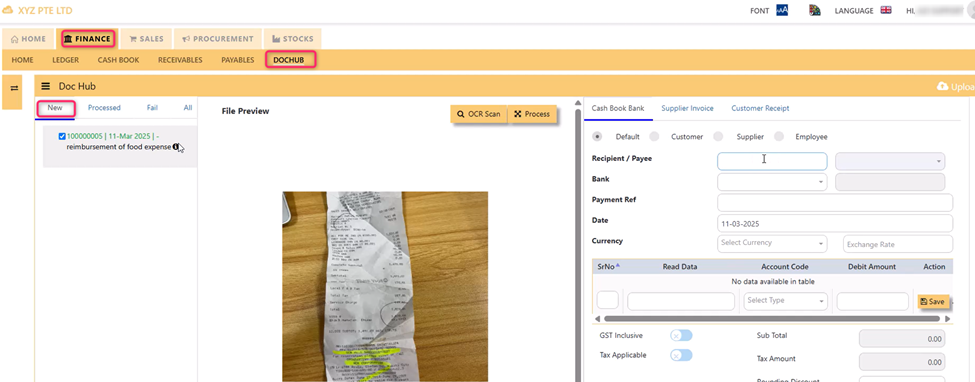Click the UK flag language icon
975x382 pixels.
click(x=887, y=11)
